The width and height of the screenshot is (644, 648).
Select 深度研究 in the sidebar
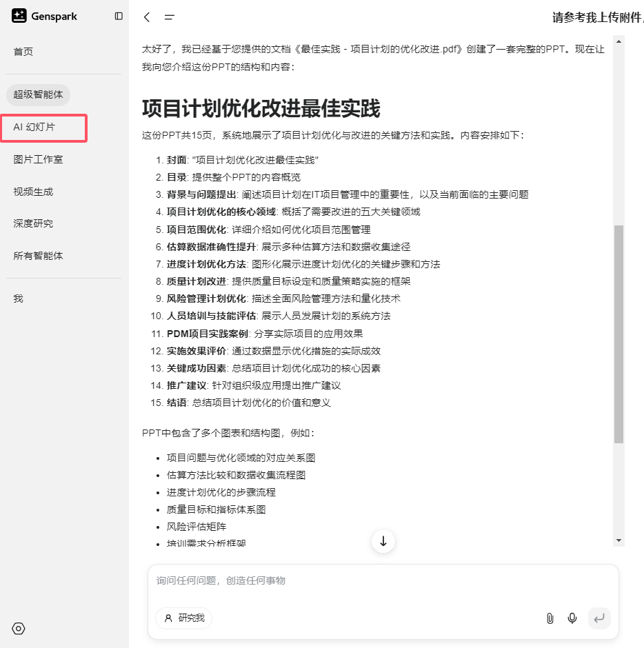pyautogui.click(x=28, y=223)
